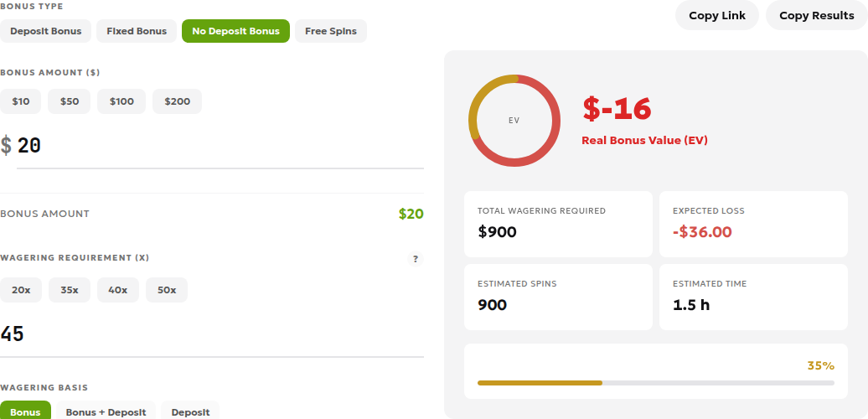Click the Copy Link button
Screen dimensions: 868x419
pyautogui.click(x=717, y=15)
